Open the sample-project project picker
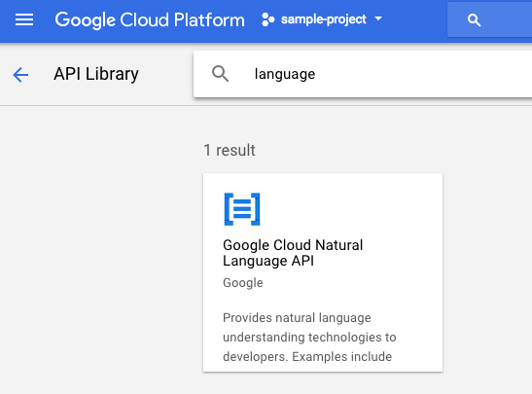532x394 pixels. [322, 19]
